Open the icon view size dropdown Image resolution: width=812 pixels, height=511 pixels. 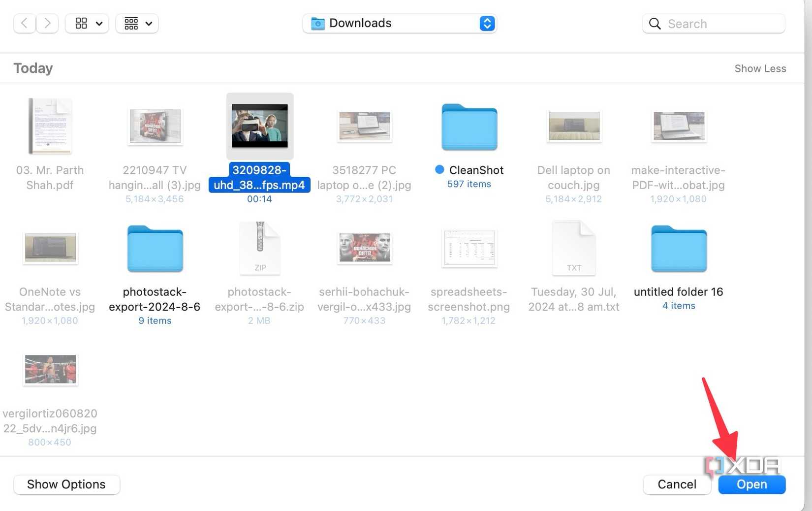click(x=99, y=23)
